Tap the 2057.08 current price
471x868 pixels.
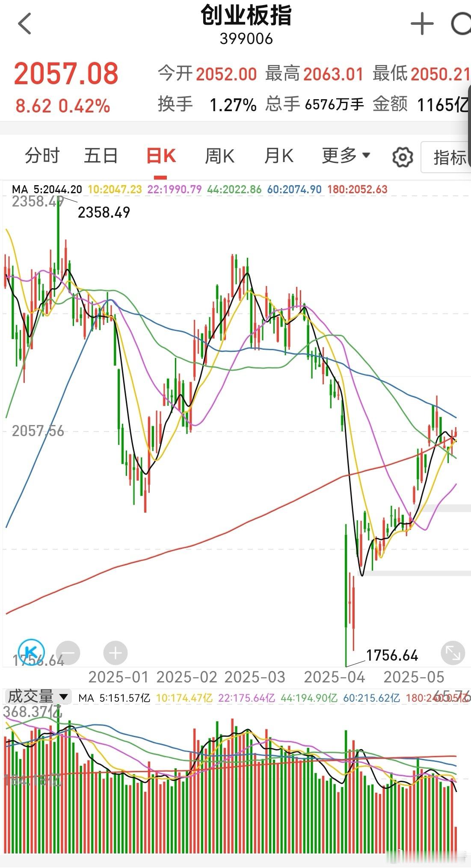coord(66,74)
